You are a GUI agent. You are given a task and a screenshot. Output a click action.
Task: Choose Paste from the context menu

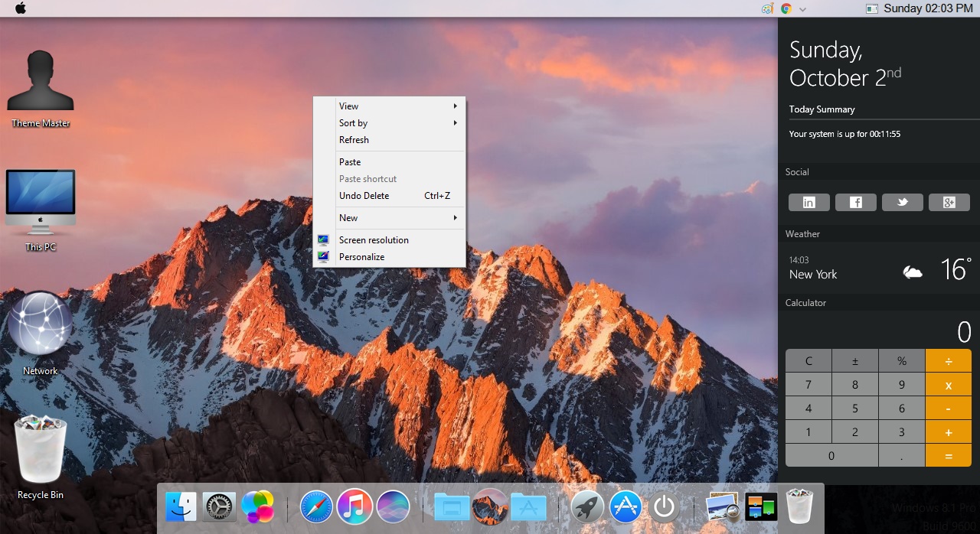(390, 162)
